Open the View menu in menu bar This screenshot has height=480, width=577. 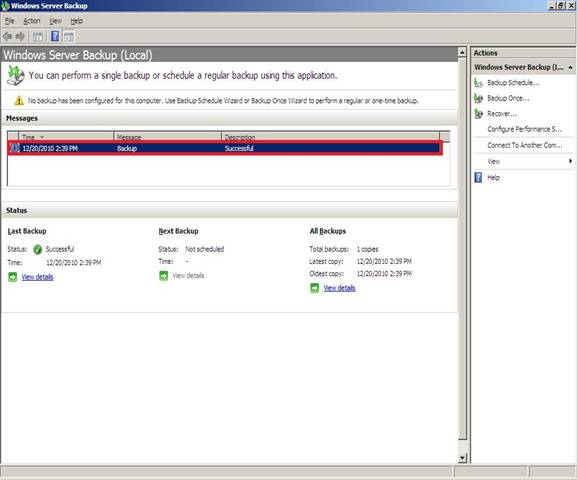[x=56, y=21]
